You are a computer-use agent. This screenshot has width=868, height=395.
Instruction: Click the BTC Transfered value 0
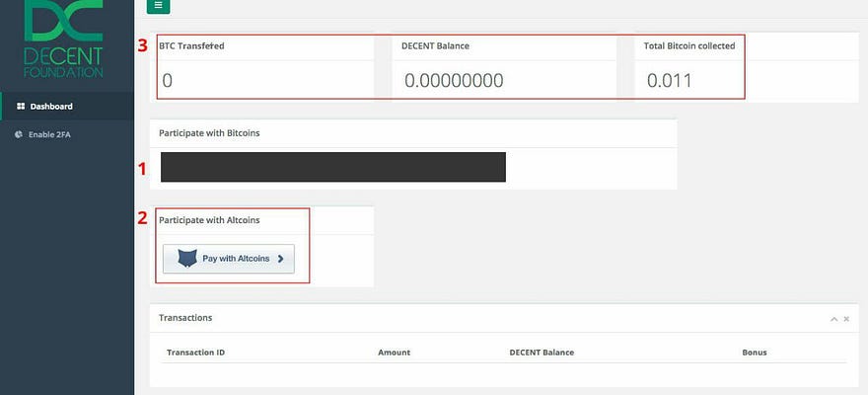click(x=167, y=81)
